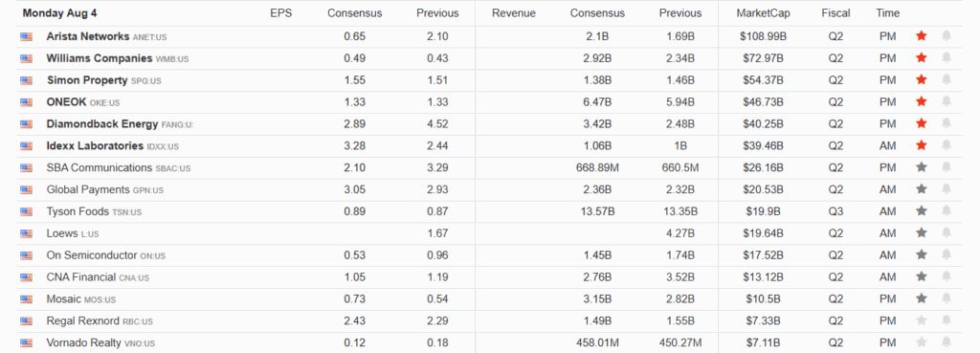Click the US flag beside Arista Networks
Viewport: 980px width, 353px height.
pyautogui.click(x=26, y=37)
